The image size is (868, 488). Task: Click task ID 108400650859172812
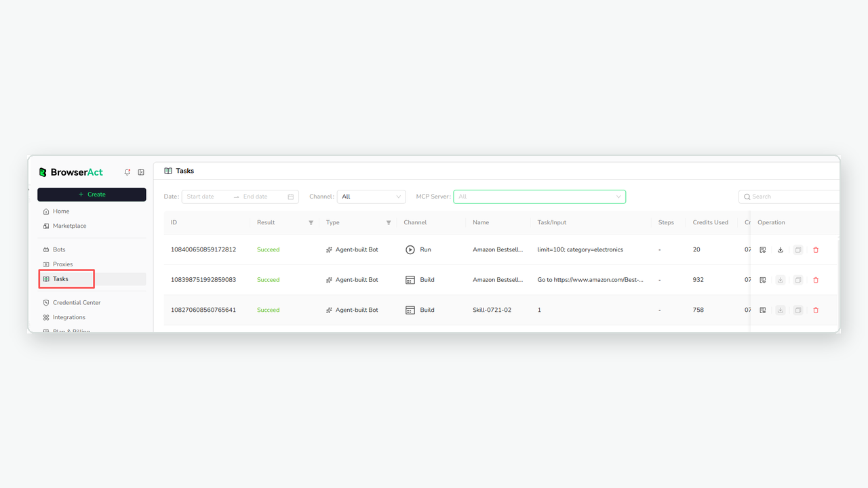click(203, 250)
